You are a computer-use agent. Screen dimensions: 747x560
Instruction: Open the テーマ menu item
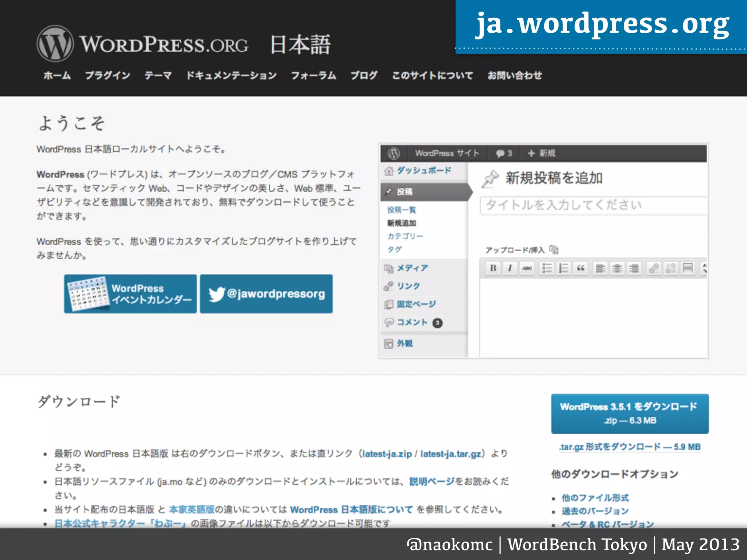158,75
